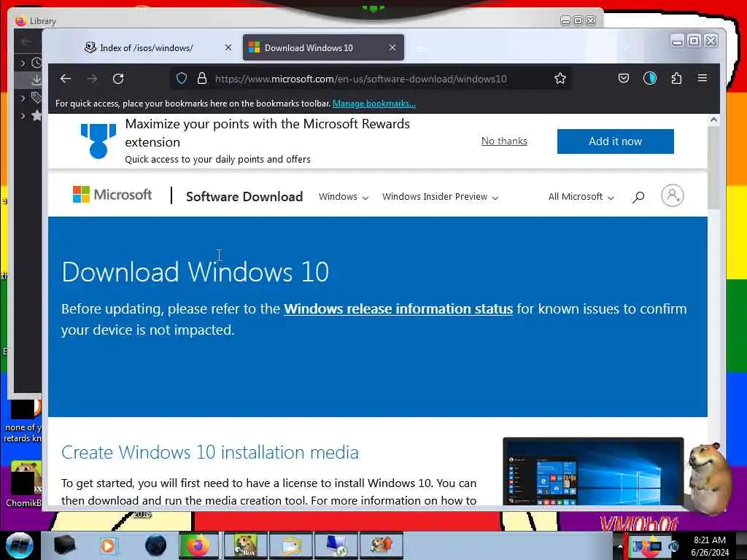Show hidden system tray icons arrow

620,545
